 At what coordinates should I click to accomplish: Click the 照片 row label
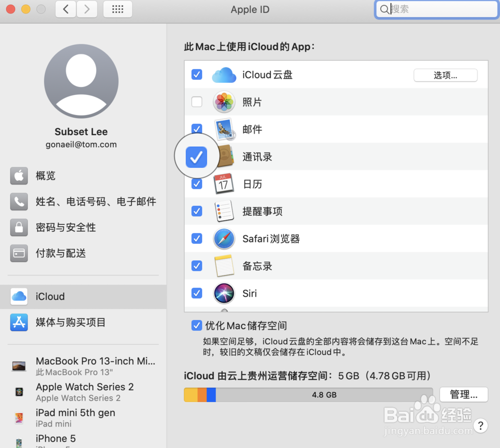coord(252,102)
